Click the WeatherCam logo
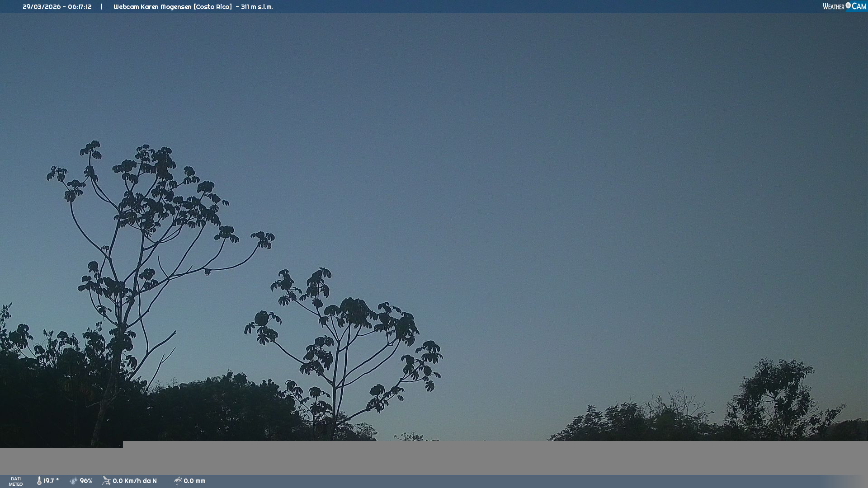 tap(844, 6)
